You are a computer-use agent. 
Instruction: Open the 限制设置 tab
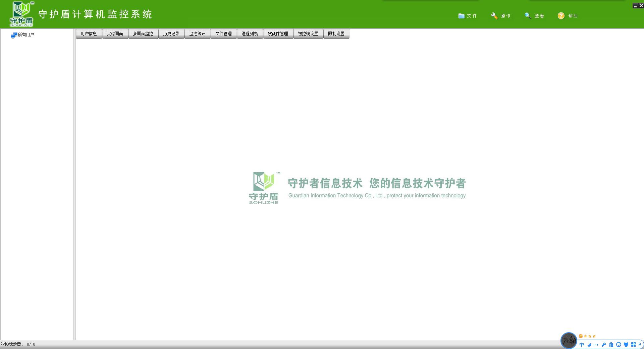pos(336,34)
